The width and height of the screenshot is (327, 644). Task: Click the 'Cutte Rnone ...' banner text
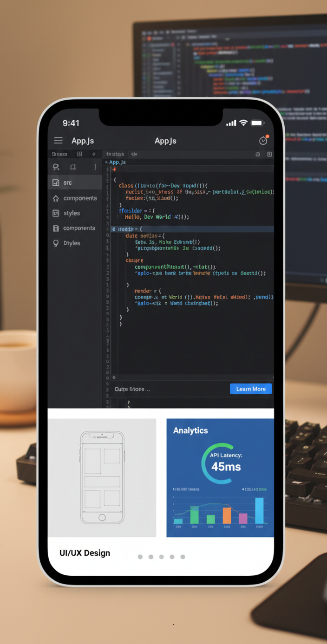point(132,389)
